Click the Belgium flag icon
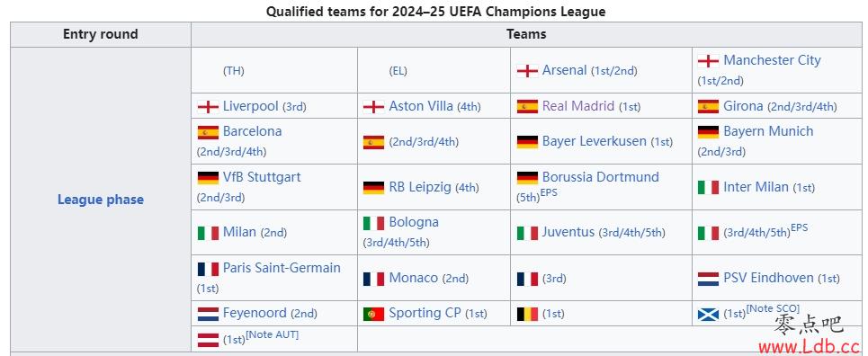The width and height of the screenshot is (868, 356). (527, 314)
